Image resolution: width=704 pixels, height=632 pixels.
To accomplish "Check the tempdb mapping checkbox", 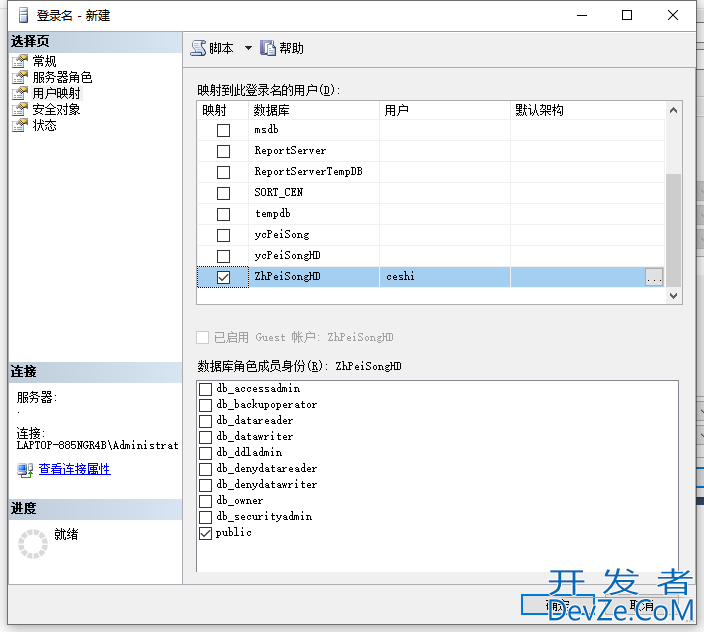I will 223,215.
